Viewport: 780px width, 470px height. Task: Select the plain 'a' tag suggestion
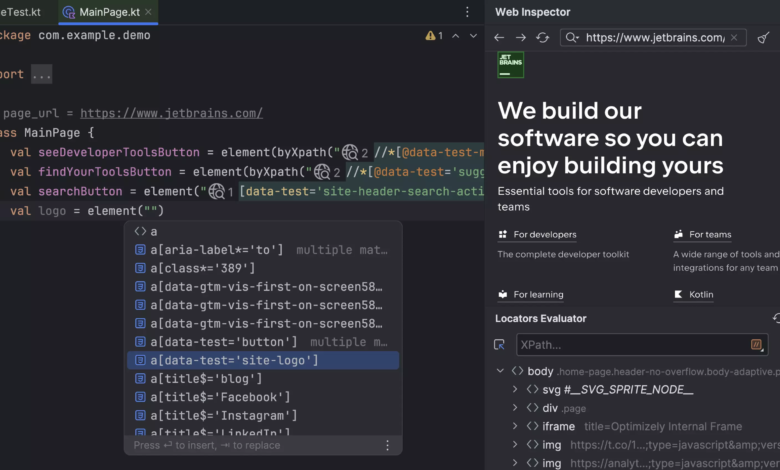point(263,232)
